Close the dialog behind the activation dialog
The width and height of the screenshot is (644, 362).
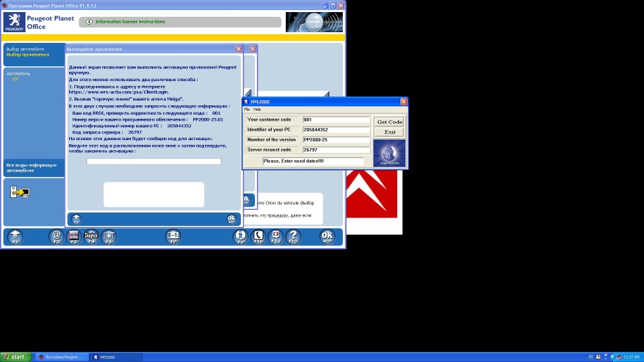tap(253, 49)
